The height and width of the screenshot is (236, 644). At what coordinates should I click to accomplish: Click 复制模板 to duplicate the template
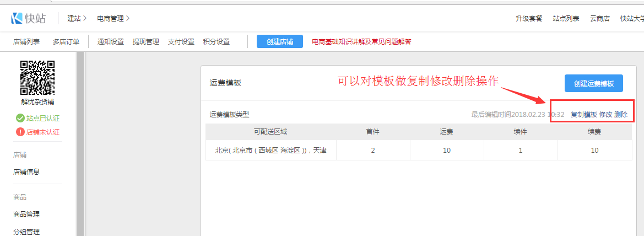pyautogui.click(x=583, y=115)
